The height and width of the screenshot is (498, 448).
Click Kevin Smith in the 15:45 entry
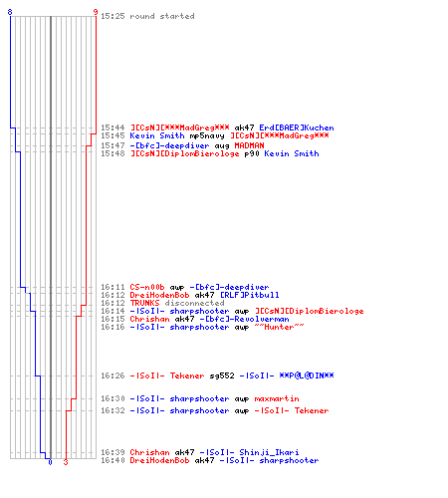[157, 135]
